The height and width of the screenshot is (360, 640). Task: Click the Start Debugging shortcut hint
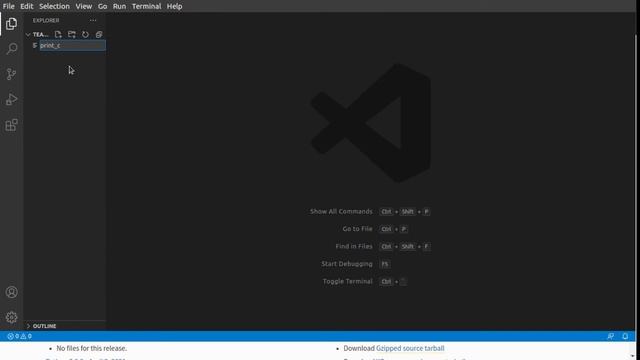click(x=356, y=264)
